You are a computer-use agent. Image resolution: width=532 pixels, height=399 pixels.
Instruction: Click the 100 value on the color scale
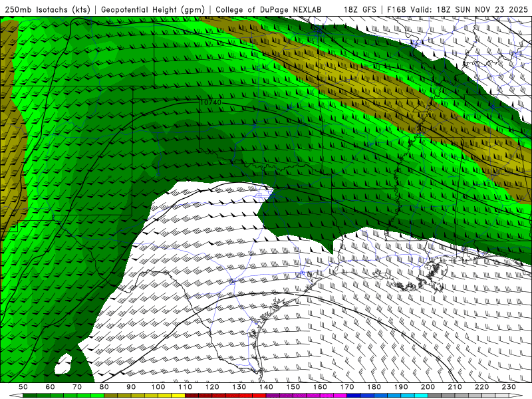click(x=158, y=387)
